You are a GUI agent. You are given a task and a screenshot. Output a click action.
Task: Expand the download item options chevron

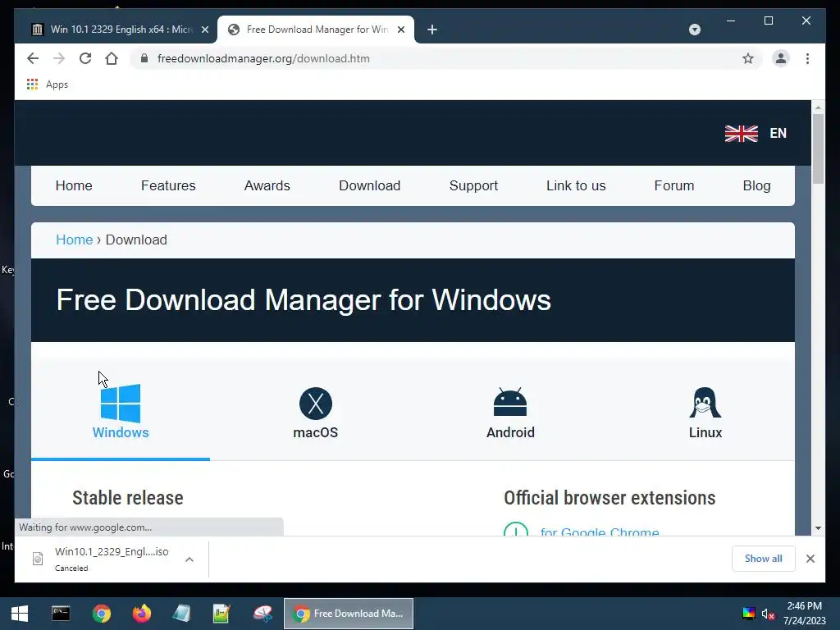[189, 559]
